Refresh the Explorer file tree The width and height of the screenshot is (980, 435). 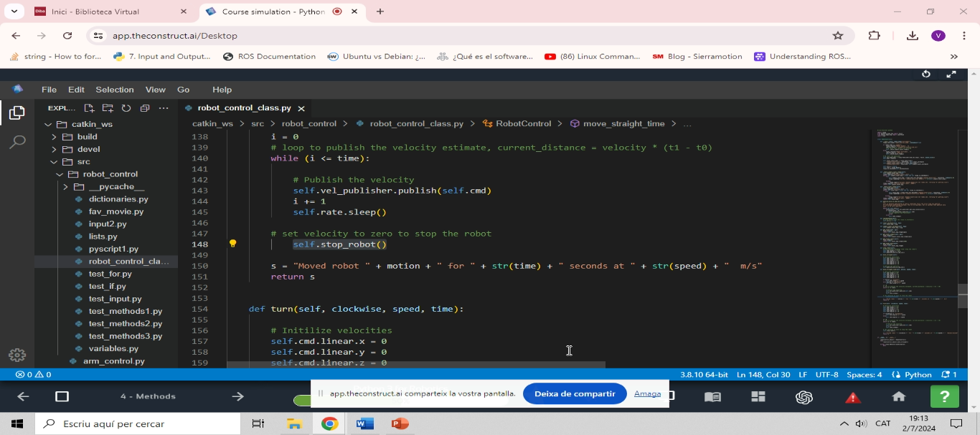(x=126, y=108)
